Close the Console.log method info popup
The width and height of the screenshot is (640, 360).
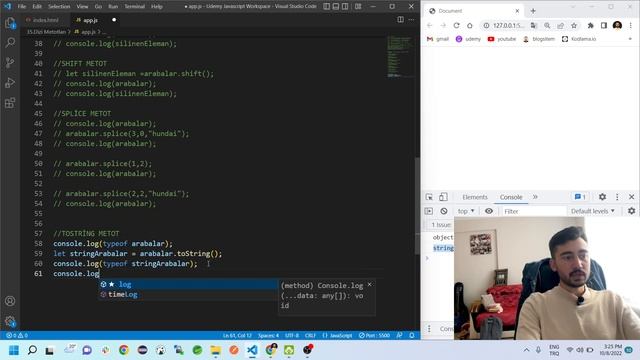[x=369, y=284]
